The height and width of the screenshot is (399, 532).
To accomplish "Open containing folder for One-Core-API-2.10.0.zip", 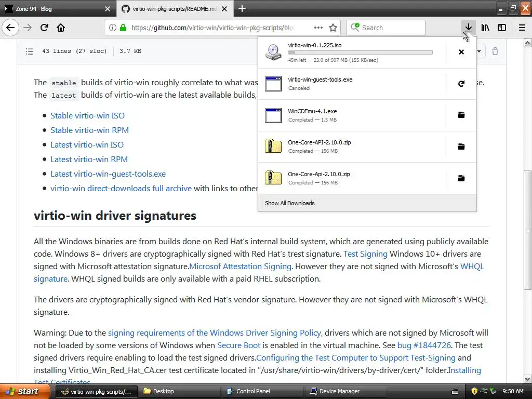I will coord(461,147).
